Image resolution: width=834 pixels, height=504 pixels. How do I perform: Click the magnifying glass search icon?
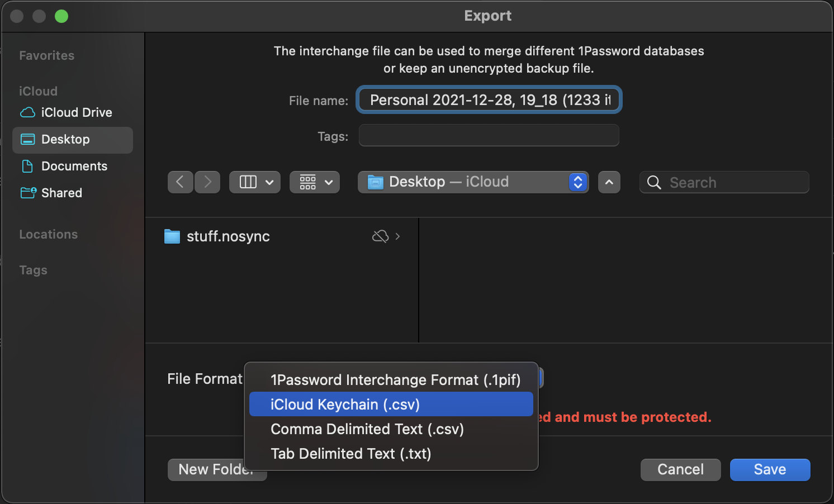click(x=653, y=183)
